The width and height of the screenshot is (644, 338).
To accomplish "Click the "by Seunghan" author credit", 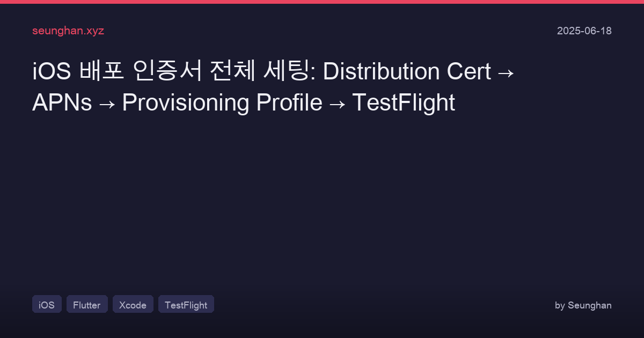I will [x=583, y=305].
